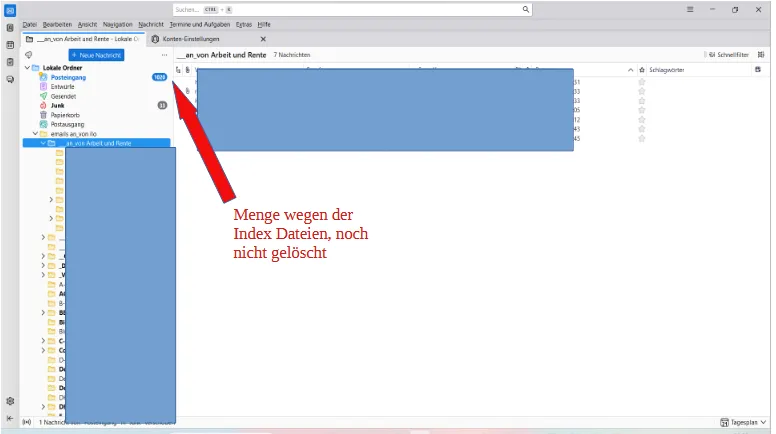
Task: Expand the Tagesplan pane chevron
Action: (x=764, y=422)
